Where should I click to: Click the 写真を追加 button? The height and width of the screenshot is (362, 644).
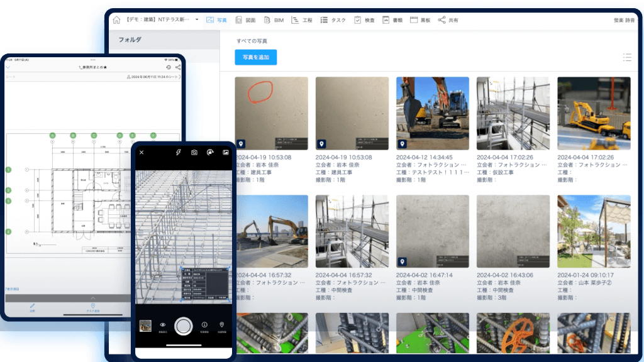[255, 57]
